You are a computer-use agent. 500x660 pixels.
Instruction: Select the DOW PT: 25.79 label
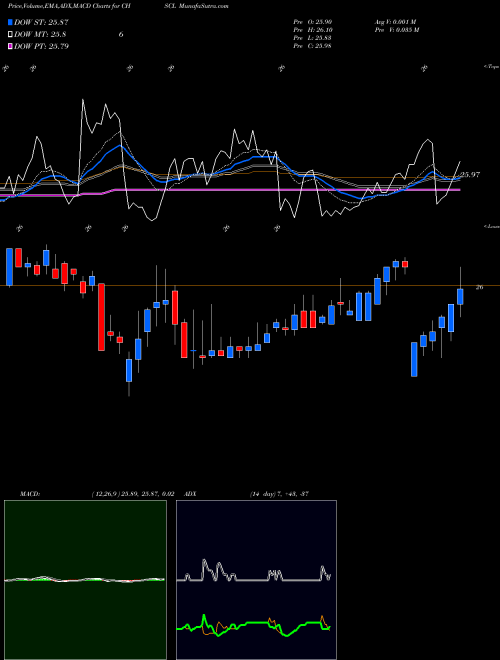(41, 46)
